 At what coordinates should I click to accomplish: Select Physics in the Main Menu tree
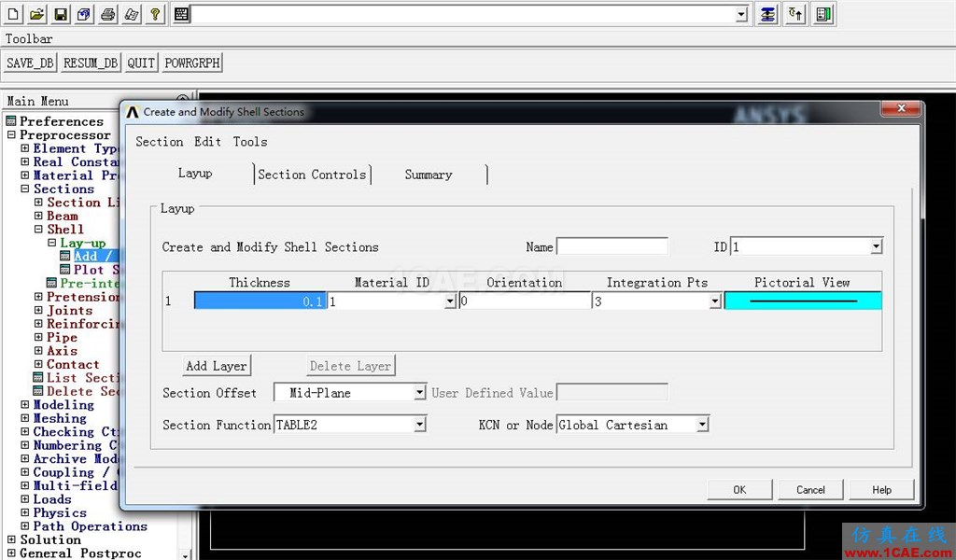pyautogui.click(x=60, y=512)
